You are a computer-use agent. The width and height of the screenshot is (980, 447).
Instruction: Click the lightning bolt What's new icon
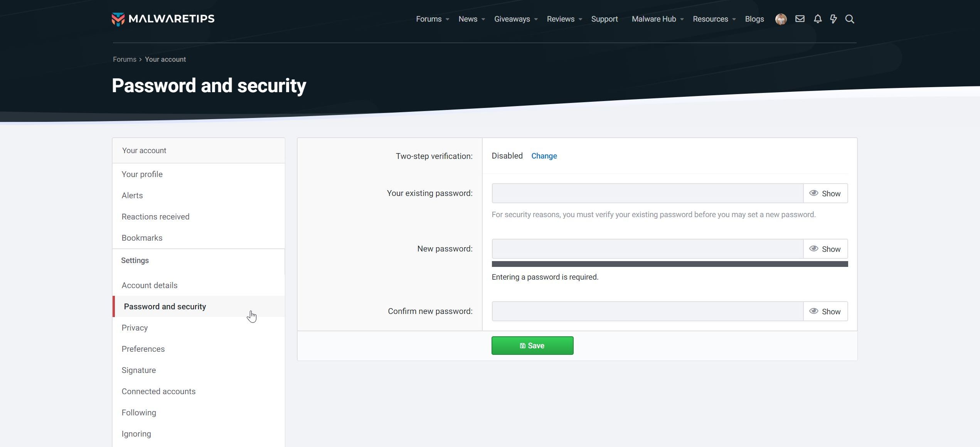pos(833,19)
